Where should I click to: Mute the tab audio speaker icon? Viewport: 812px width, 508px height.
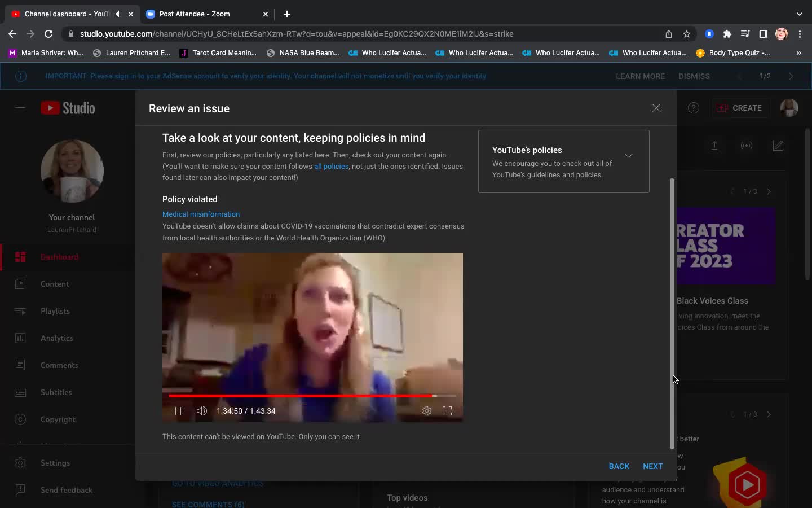(119, 14)
